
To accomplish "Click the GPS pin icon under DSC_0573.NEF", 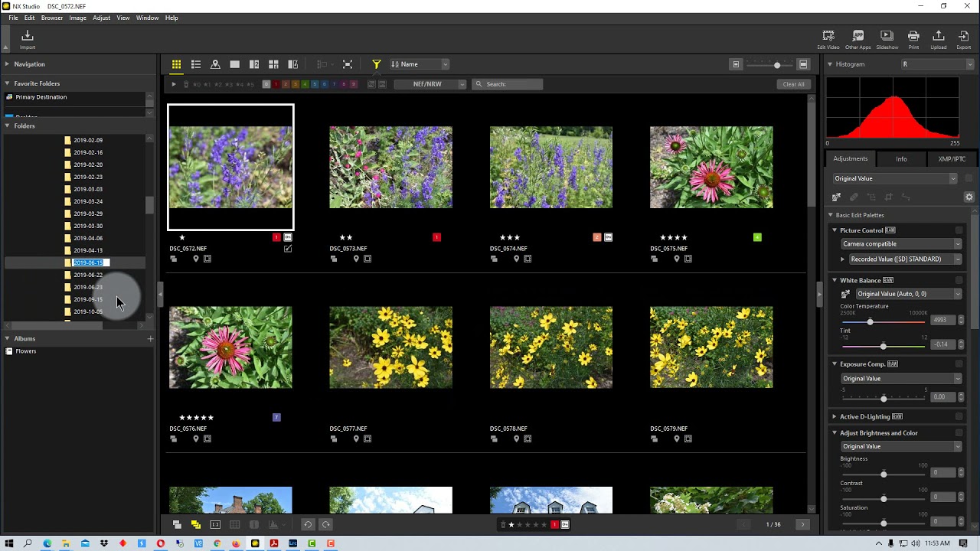I will tap(356, 259).
